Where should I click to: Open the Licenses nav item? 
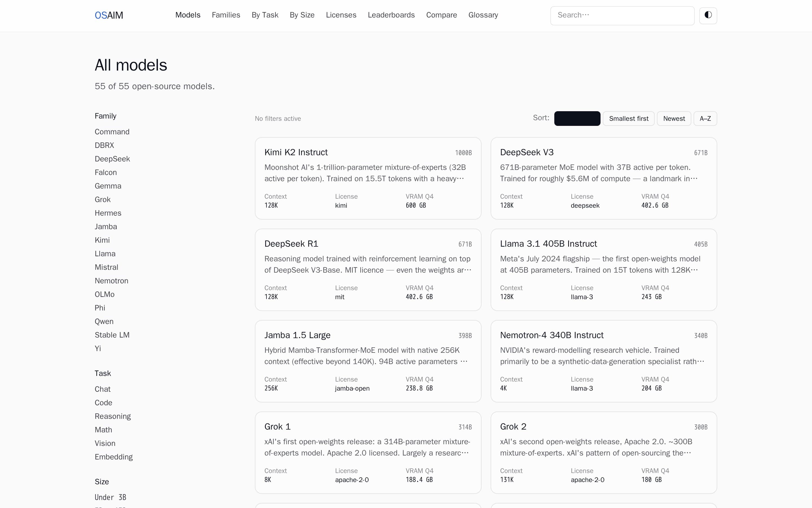pos(341,15)
